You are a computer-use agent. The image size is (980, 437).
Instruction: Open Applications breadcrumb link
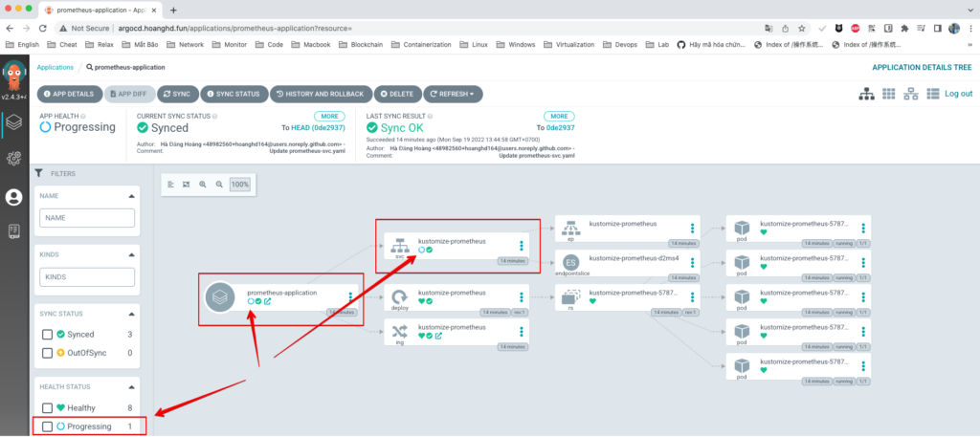(x=55, y=67)
